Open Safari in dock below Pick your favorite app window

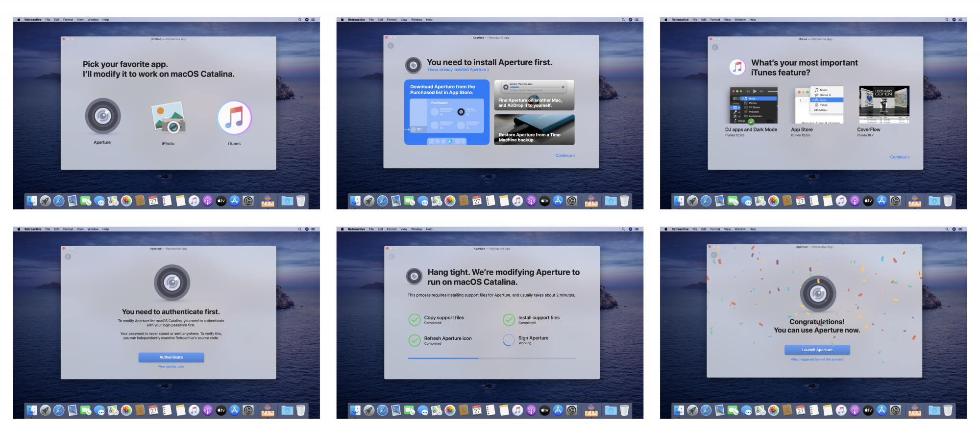click(x=59, y=201)
